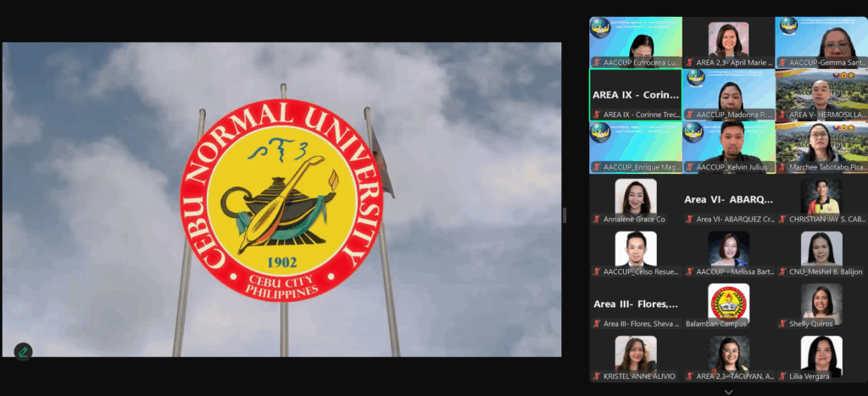868x396 pixels.
Task: Click muted mic icon of AACCUP_Celso Resue
Action: pyautogui.click(x=597, y=272)
